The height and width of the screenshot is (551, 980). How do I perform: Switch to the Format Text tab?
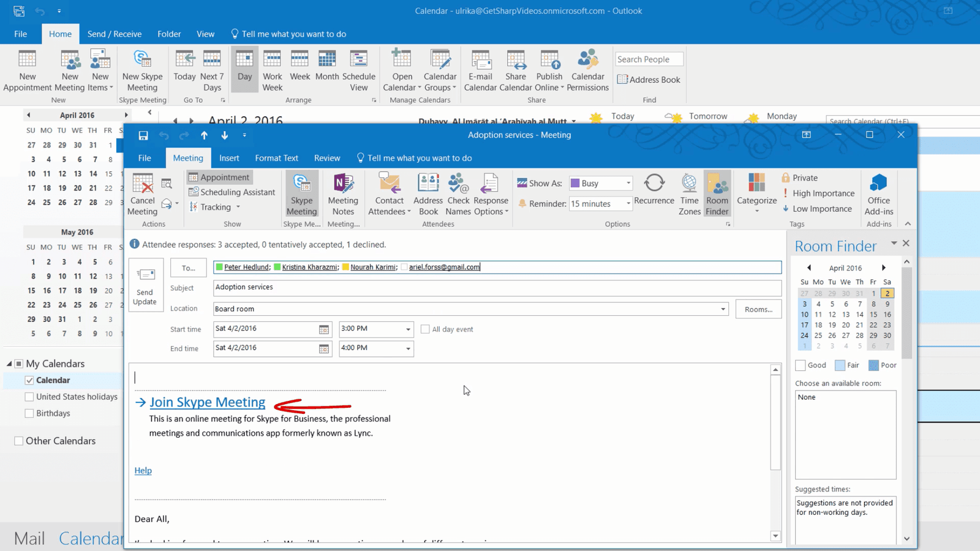(x=276, y=158)
